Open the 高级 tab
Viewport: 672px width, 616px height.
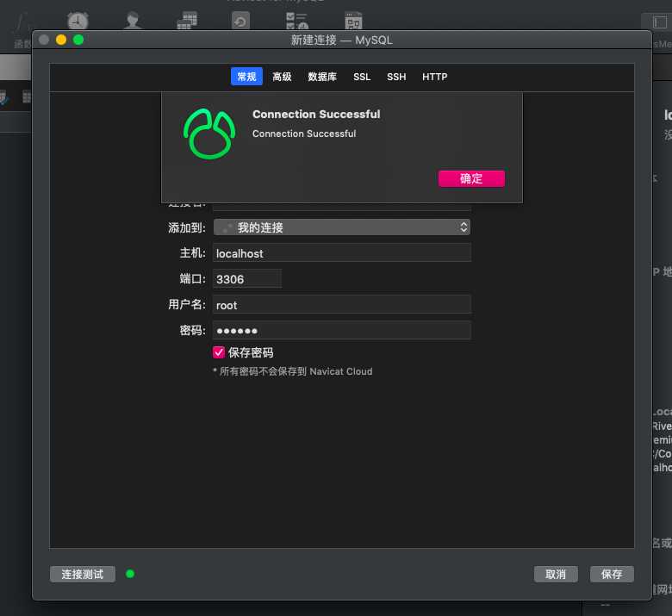coord(282,77)
